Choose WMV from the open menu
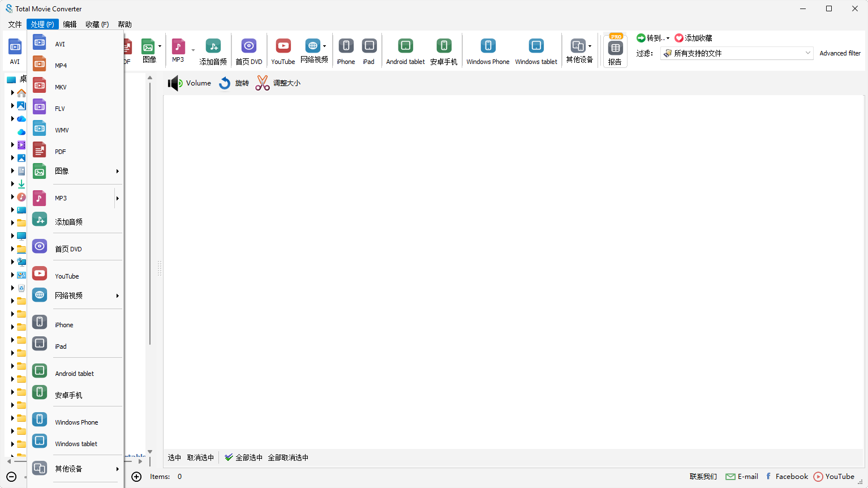Viewport: 868px width, 488px height. (x=75, y=130)
